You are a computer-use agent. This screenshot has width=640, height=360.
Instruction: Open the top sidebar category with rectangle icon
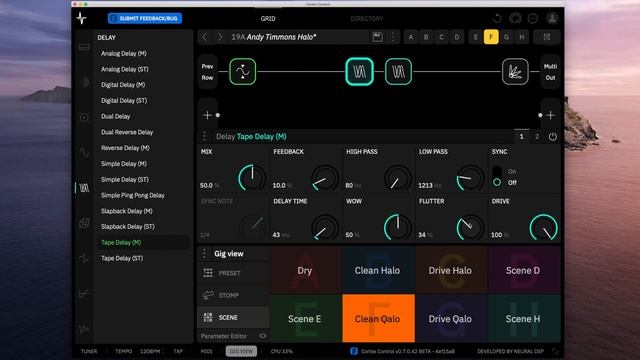pyautogui.click(x=84, y=47)
